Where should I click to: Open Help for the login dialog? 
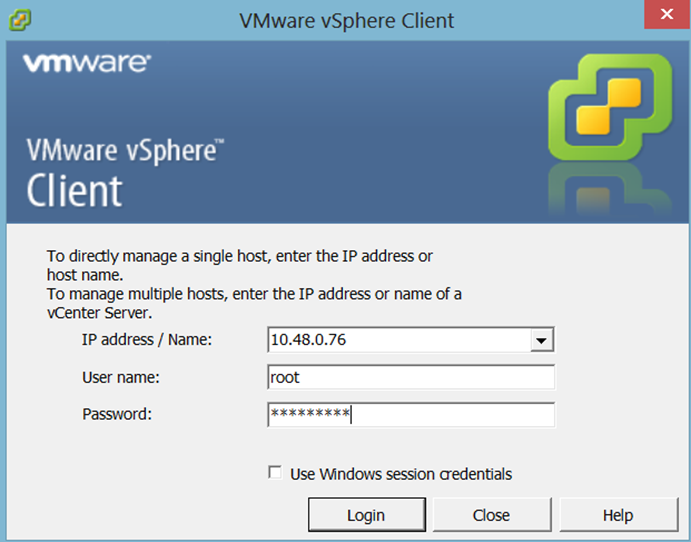click(618, 515)
